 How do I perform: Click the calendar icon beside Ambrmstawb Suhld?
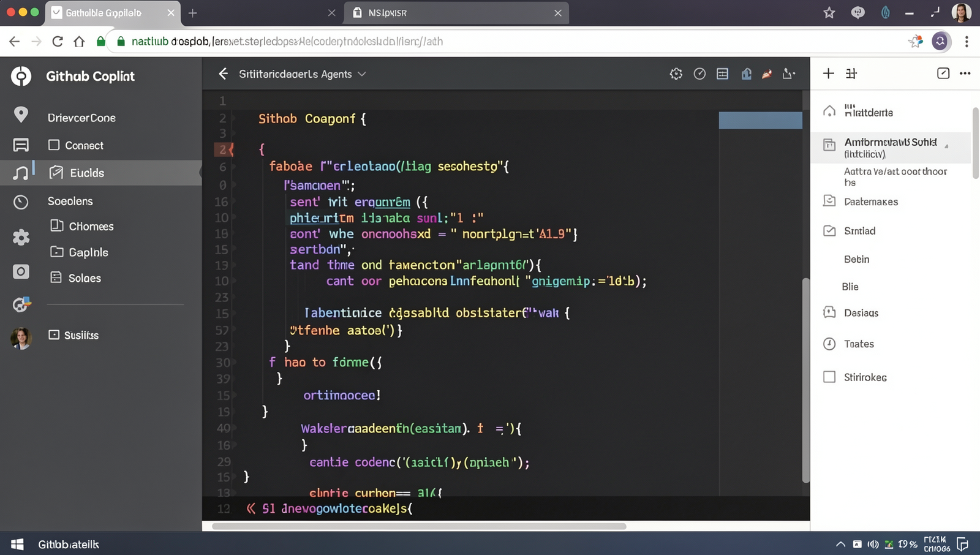point(829,145)
